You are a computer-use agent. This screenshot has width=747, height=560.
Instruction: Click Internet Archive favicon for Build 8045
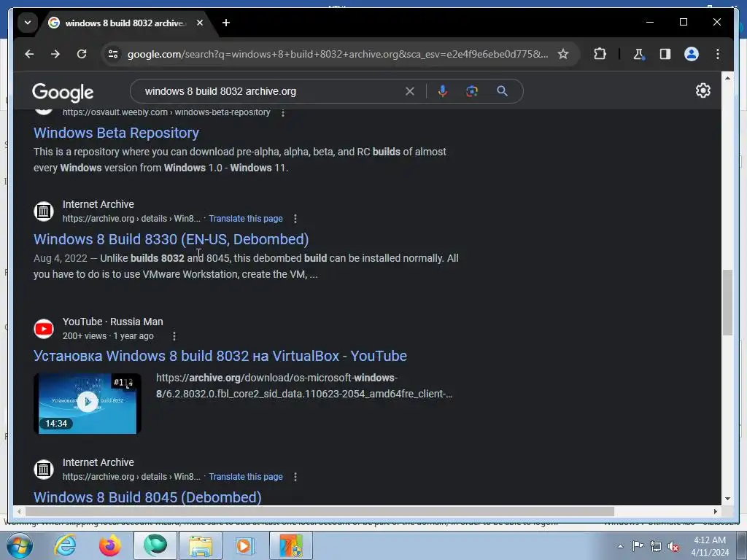pos(43,469)
